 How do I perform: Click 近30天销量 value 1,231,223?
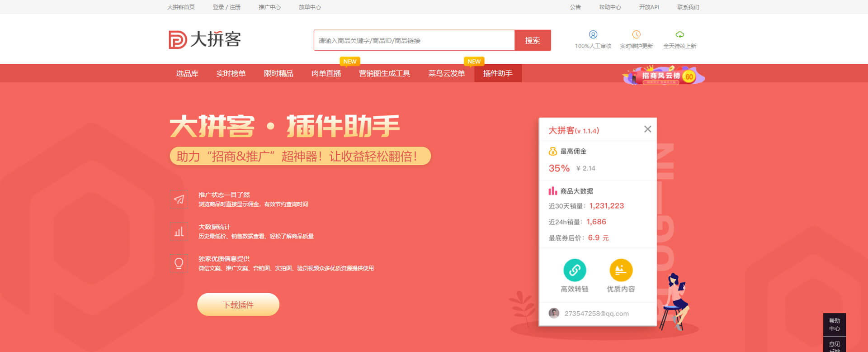606,206
